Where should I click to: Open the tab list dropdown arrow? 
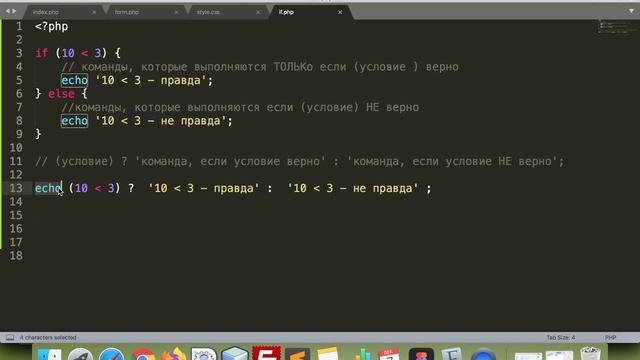pyautogui.click(x=631, y=11)
